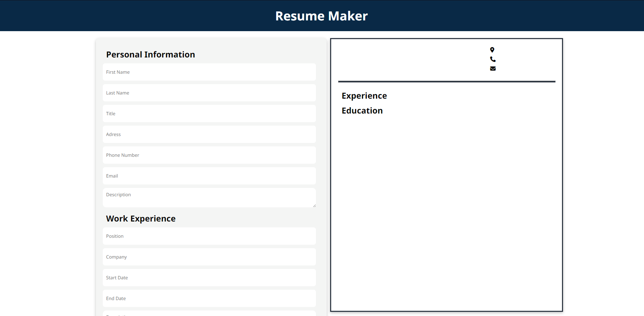Click the Education heading in preview
The height and width of the screenshot is (316, 644).
click(x=362, y=111)
